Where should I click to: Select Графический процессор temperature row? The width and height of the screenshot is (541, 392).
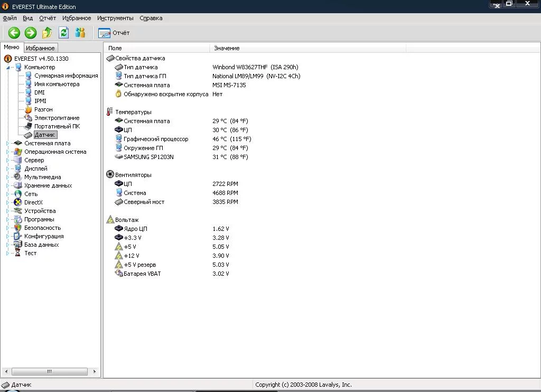coord(183,139)
